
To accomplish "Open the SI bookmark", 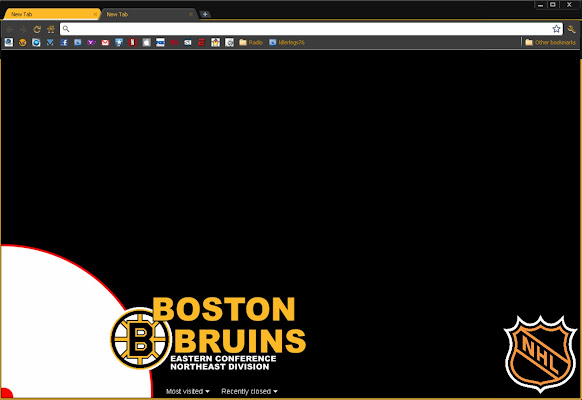I will pos(188,42).
